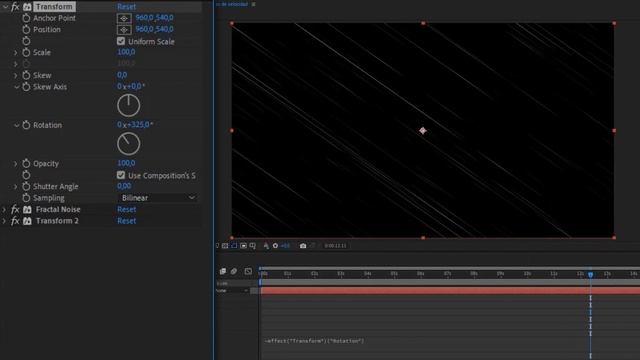
Task: Click the Scale 100,0 value
Action: pos(126,52)
